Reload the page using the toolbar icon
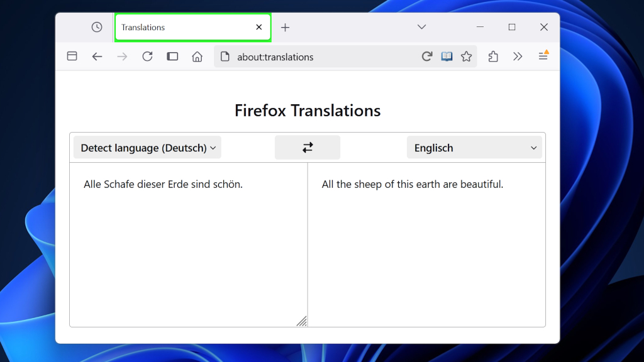This screenshot has height=362, width=644. click(x=147, y=56)
